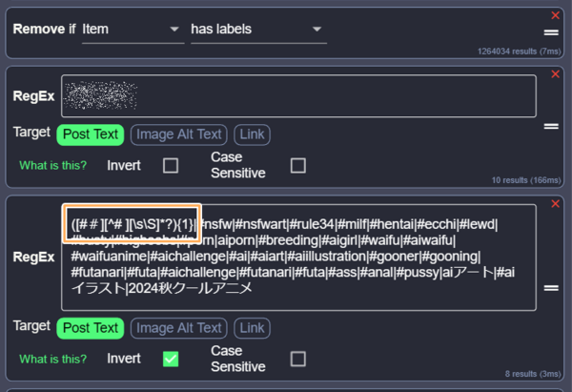Enable Invert in the first RegEx block
The width and height of the screenshot is (572, 392).
pyautogui.click(x=171, y=165)
